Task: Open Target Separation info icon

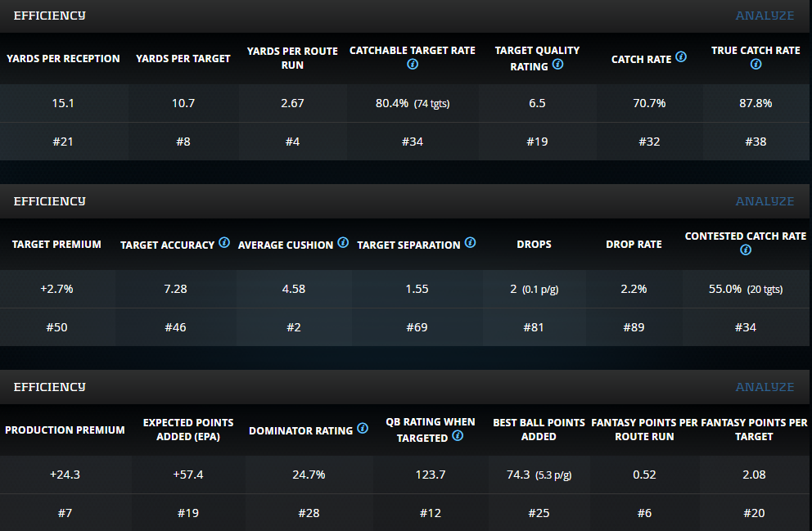Action: [x=471, y=243]
